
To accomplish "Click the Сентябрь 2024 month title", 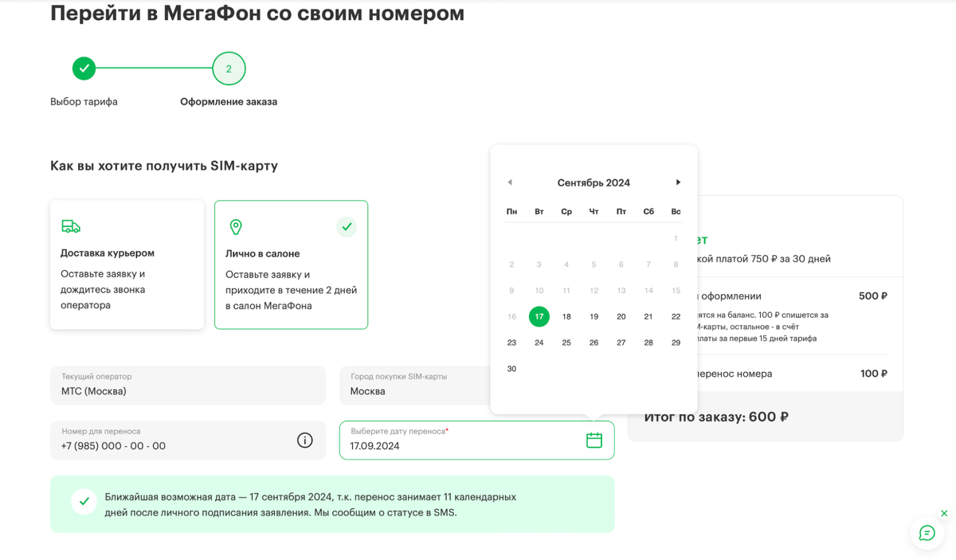I will (594, 182).
